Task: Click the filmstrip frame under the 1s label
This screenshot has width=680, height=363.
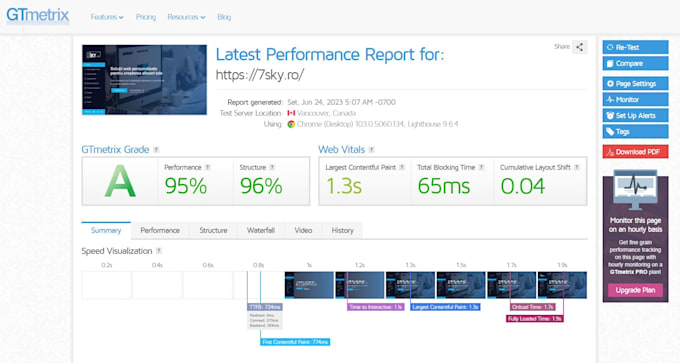Action: (309, 285)
